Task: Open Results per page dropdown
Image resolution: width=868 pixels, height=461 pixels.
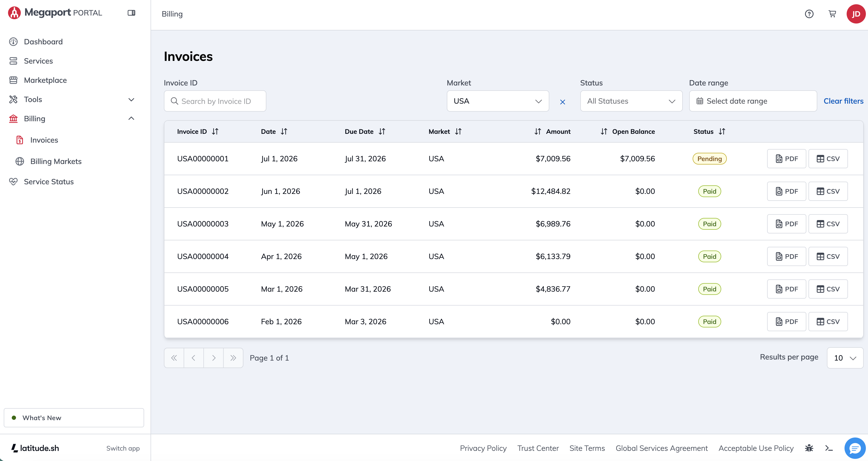Action: pyautogui.click(x=845, y=358)
